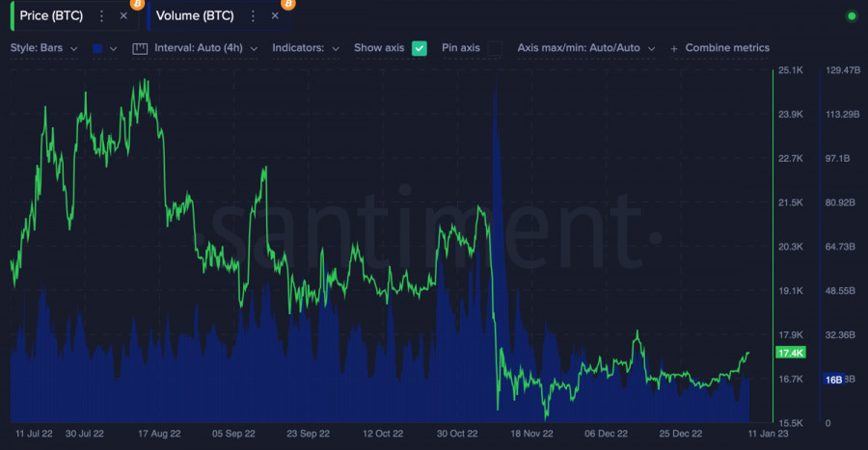
Task: Click the plus icon beside Combine metrics
Action: click(674, 48)
